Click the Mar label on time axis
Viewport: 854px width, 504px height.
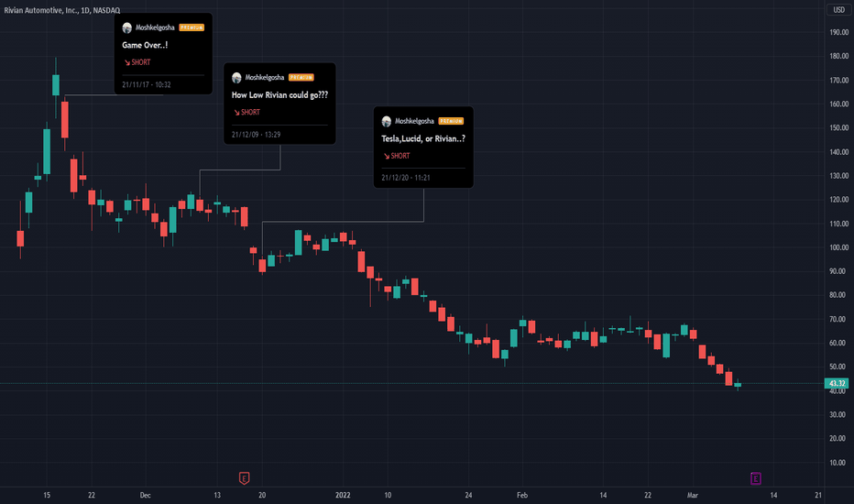pyautogui.click(x=692, y=495)
